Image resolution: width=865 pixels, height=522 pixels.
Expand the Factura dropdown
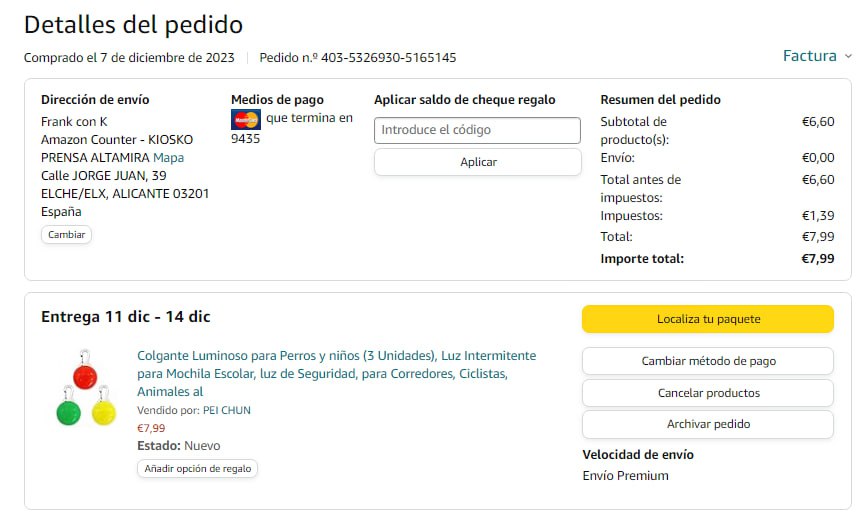point(816,56)
